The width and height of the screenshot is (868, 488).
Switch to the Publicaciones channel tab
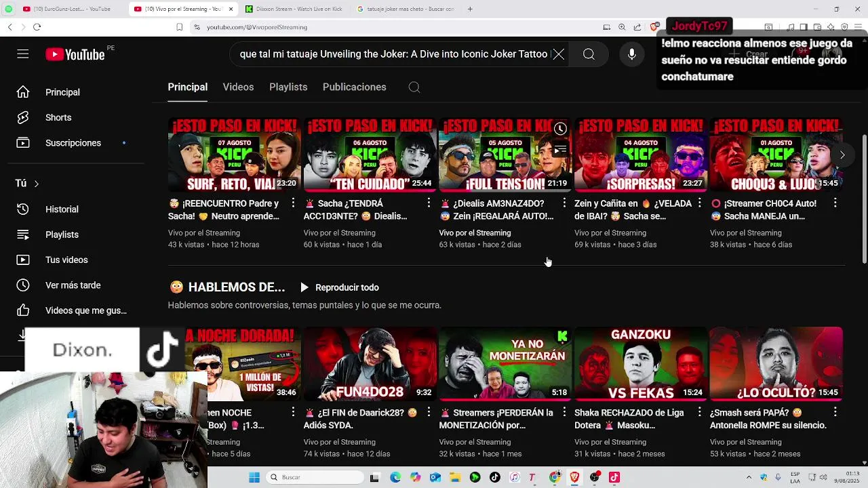(355, 87)
